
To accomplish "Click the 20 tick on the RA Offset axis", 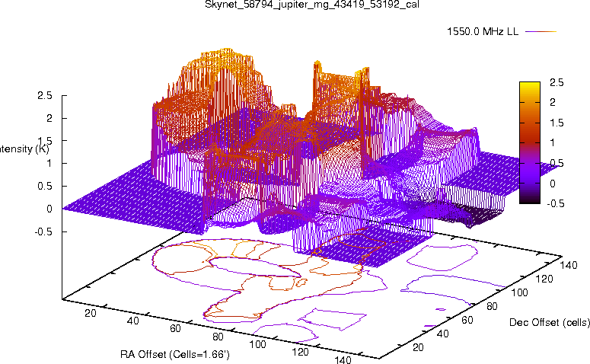I will tap(91, 313).
